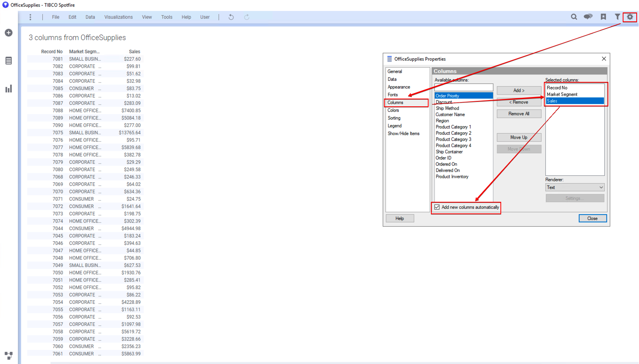Click the Move Up button
Image resolution: width=639 pixels, height=364 pixels.
[519, 137]
